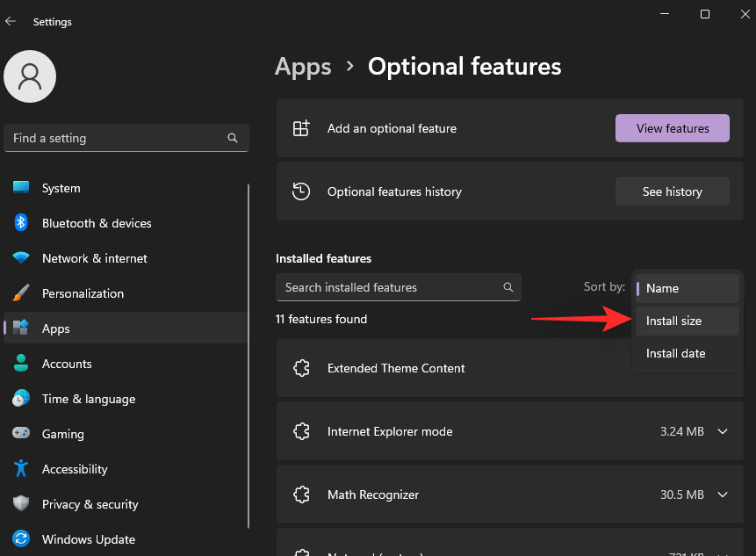756x556 pixels.
Task: Select Name in Sort by menu
Action: [687, 288]
